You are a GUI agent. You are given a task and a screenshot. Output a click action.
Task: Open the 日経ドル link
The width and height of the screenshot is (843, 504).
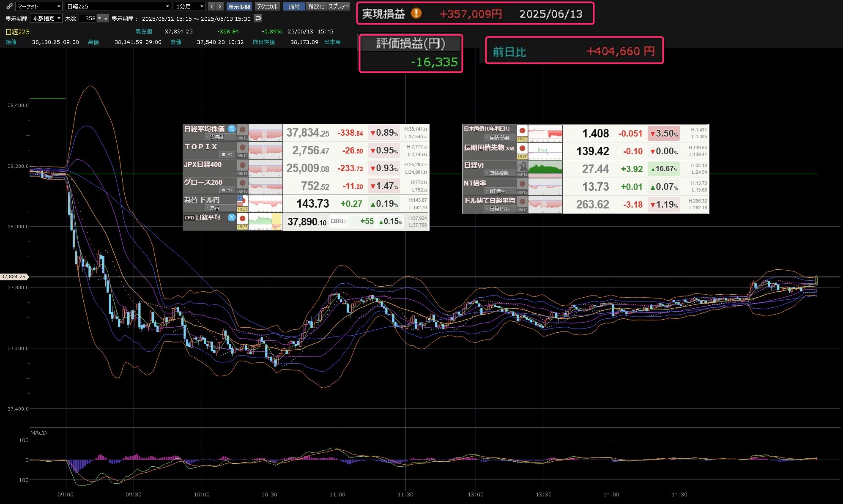tap(500, 209)
